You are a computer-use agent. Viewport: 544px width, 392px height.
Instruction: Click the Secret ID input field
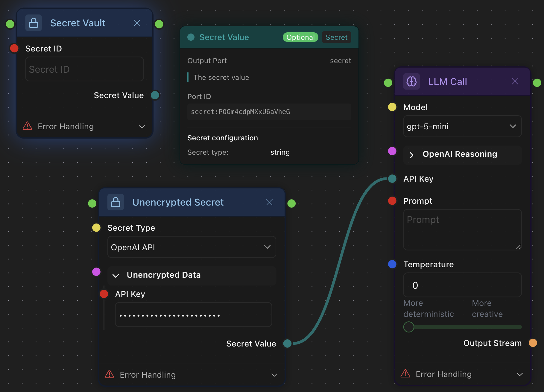[84, 69]
